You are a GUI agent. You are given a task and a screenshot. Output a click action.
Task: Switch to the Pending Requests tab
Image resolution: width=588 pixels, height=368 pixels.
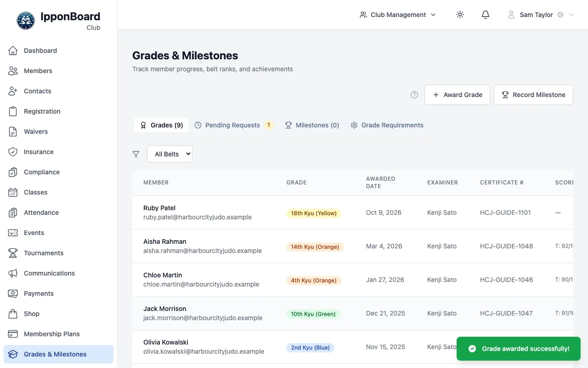pyautogui.click(x=234, y=125)
